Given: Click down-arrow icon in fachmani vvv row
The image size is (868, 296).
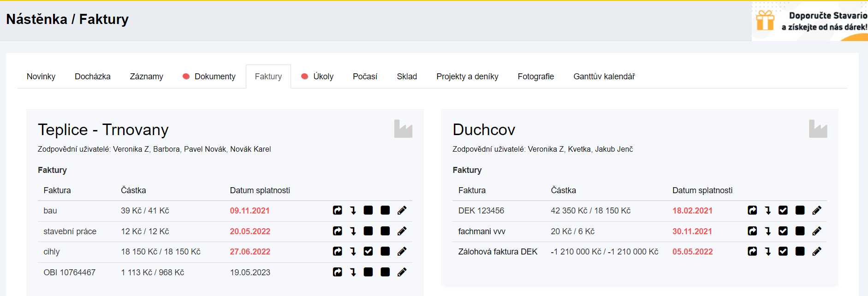Looking at the screenshot, I should point(768,231).
